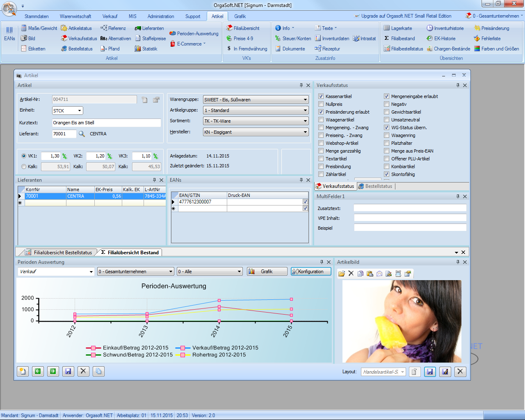
Task: Open the Verkauf period type dropdown
Action: 91,272
